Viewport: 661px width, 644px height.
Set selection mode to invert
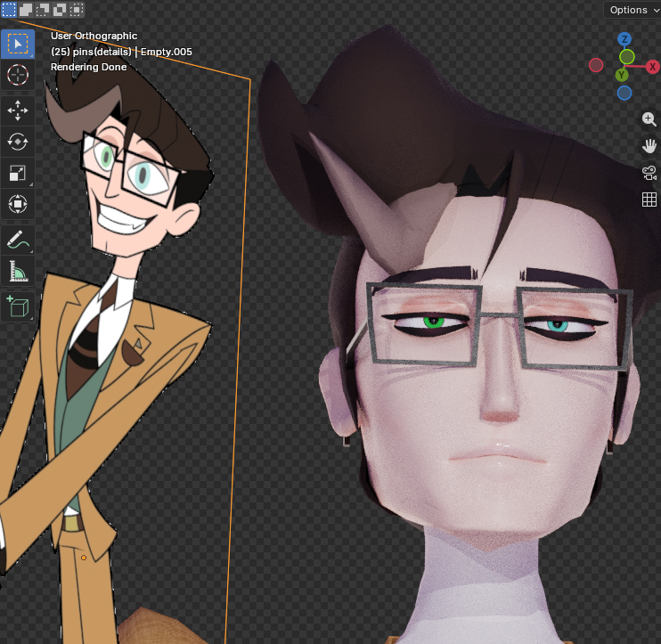[60, 9]
